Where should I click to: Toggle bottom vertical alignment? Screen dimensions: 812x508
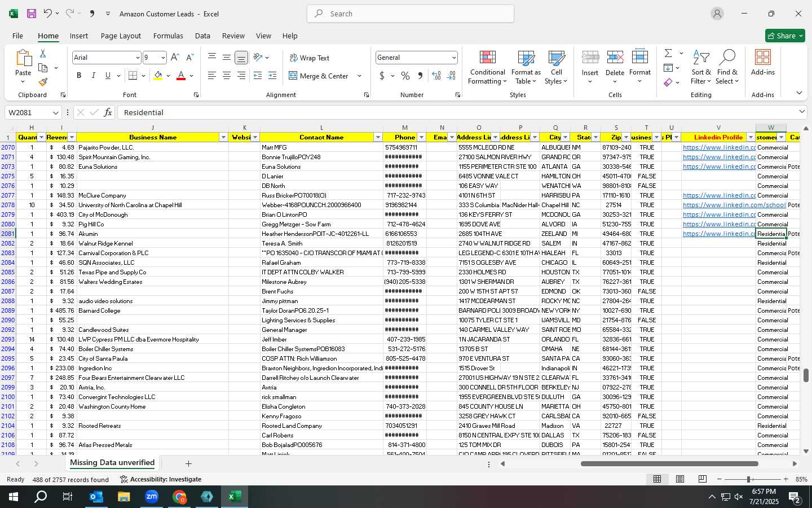[x=241, y=58]
